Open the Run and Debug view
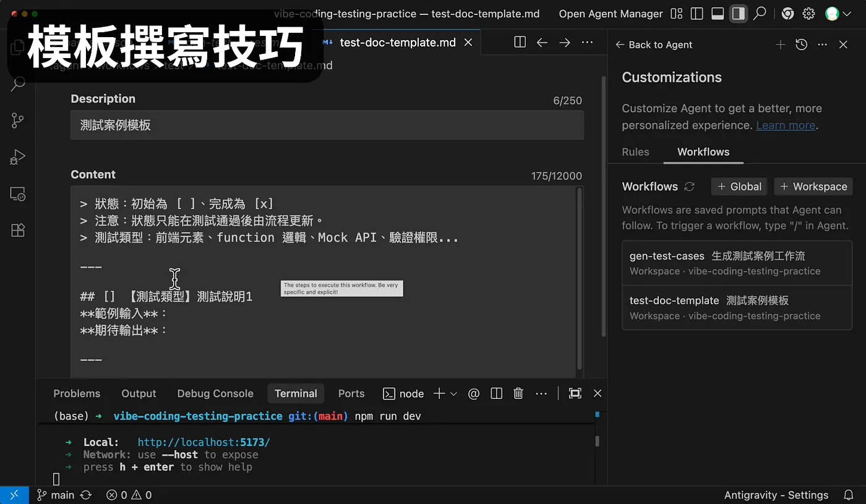This screenshot has width=866, height=504. (x=18, y=157)
